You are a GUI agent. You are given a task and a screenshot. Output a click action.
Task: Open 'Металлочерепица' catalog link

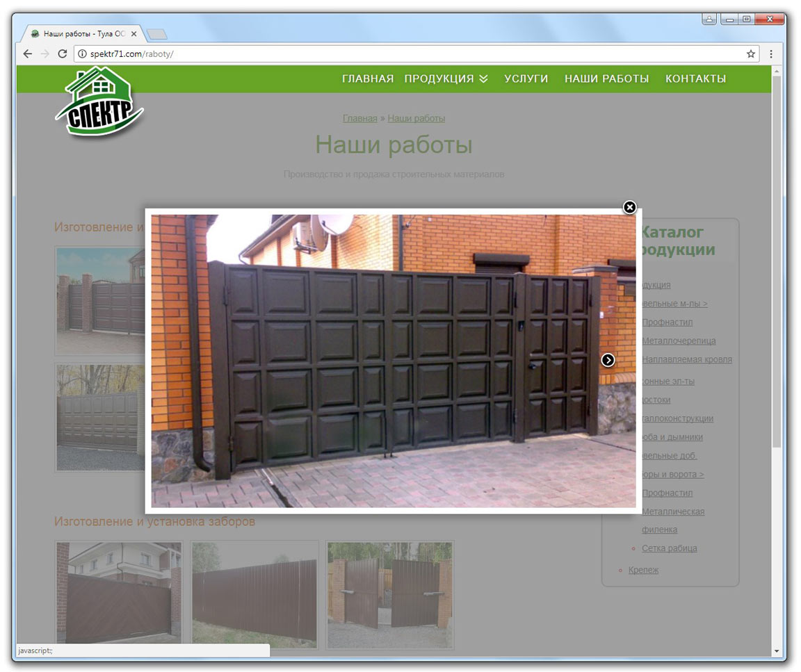click(x=679, y=341)
